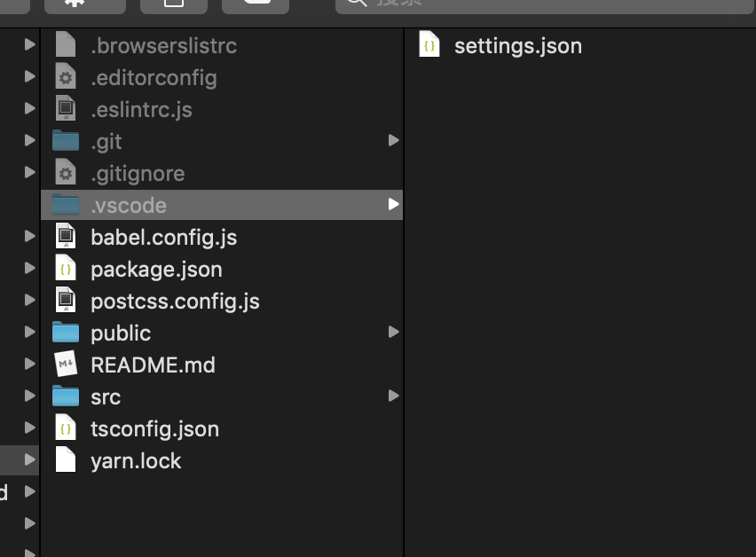
Task: Expand the .git folder arrow
Action: tap(393, 141)
